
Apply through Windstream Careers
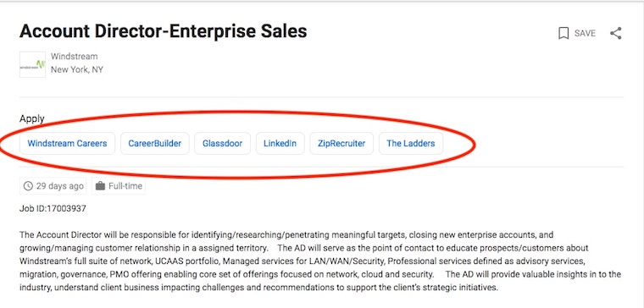[67, 144]
